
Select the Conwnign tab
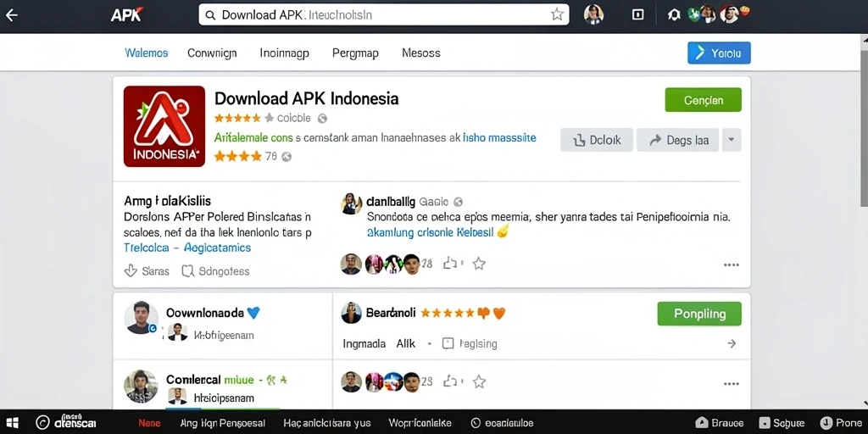coord(212,53)
